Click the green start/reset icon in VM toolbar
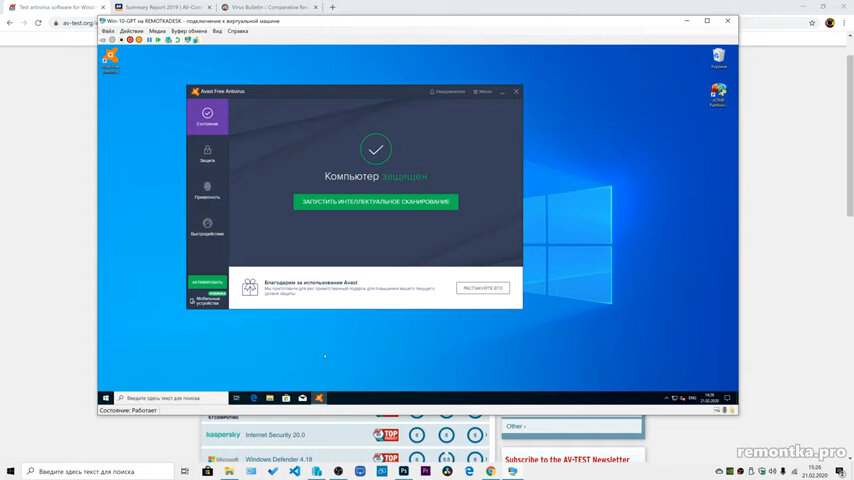The image size is (854, 480). click(158, 40)
